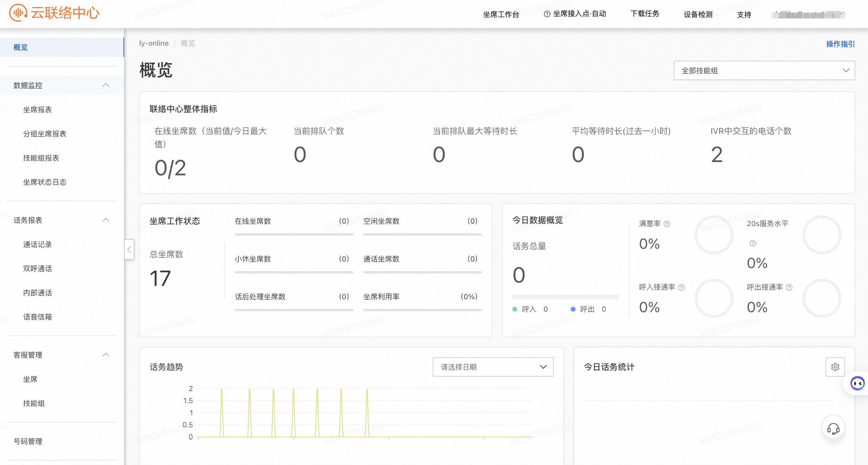868x465 pixels.
Task: Click the help icon beside 坐席接入点·自动
Action: (x=547, y=14)
